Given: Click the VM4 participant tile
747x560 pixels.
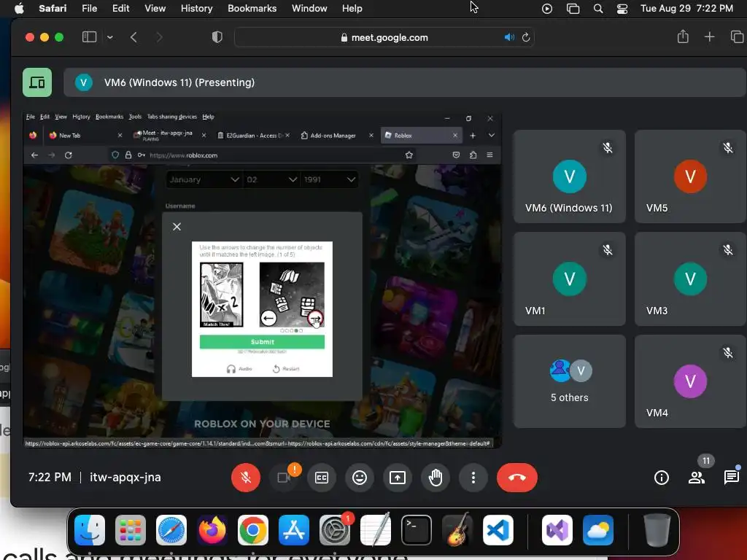Looking at the screenshot, I should 690,381.
